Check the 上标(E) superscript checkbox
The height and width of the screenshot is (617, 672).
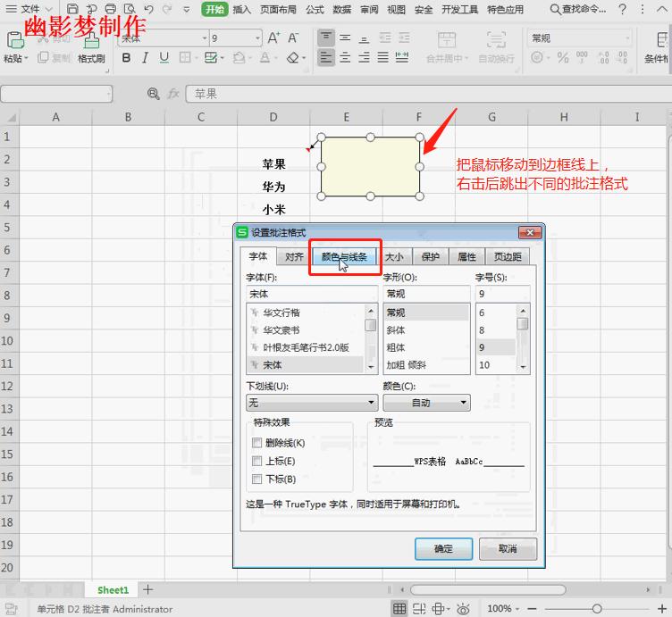point(256,461)
